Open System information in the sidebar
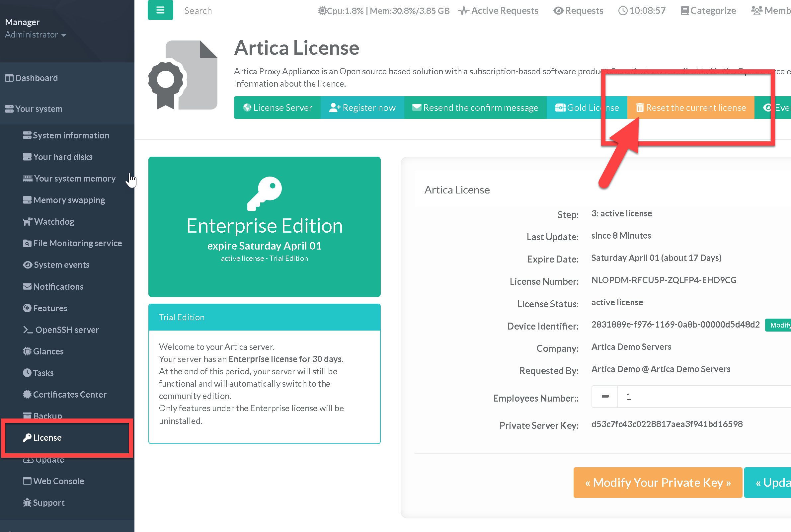 click(x=71, y=135)
